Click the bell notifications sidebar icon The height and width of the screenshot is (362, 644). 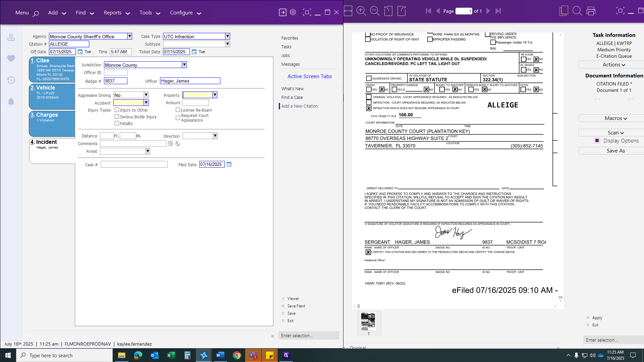11,102
